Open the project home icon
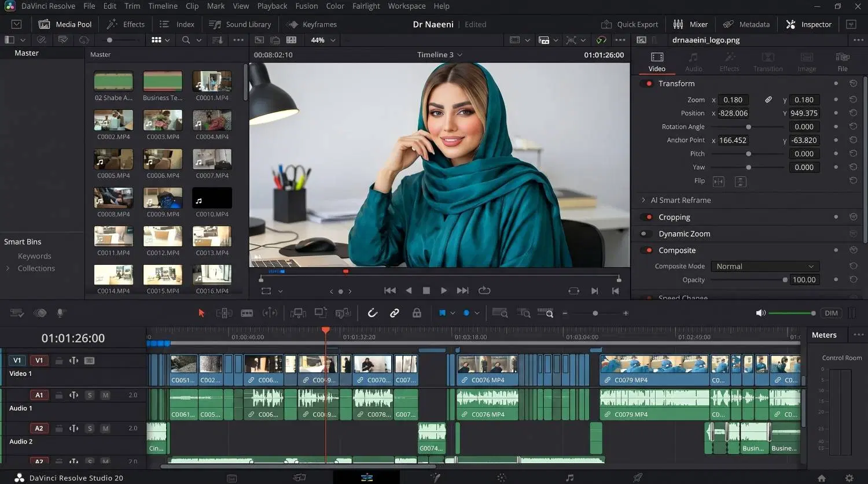868x484 pixels. (x=822, y=478)
